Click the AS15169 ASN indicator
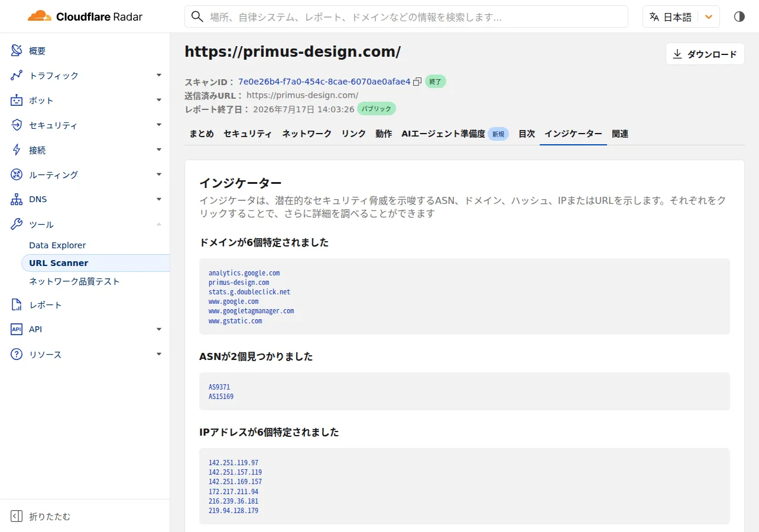The height and width of the screenshot is (532, 759). coord(221,397)
